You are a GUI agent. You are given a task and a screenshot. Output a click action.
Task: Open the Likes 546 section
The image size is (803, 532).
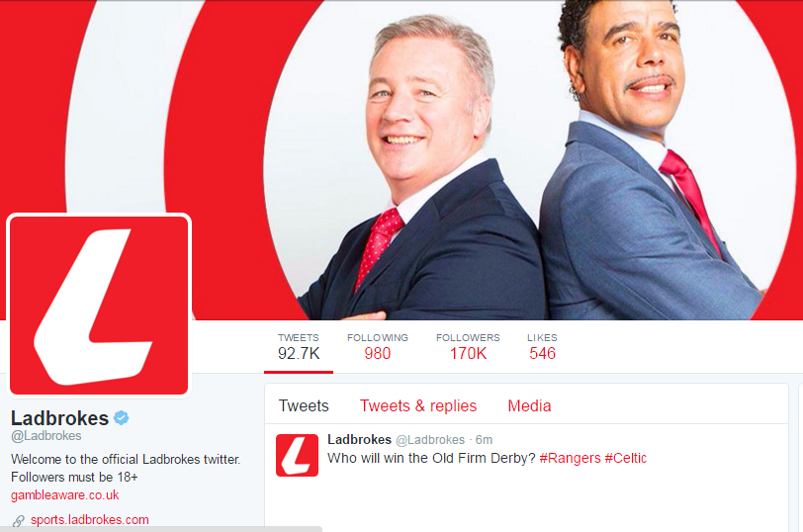click(542, 347)
